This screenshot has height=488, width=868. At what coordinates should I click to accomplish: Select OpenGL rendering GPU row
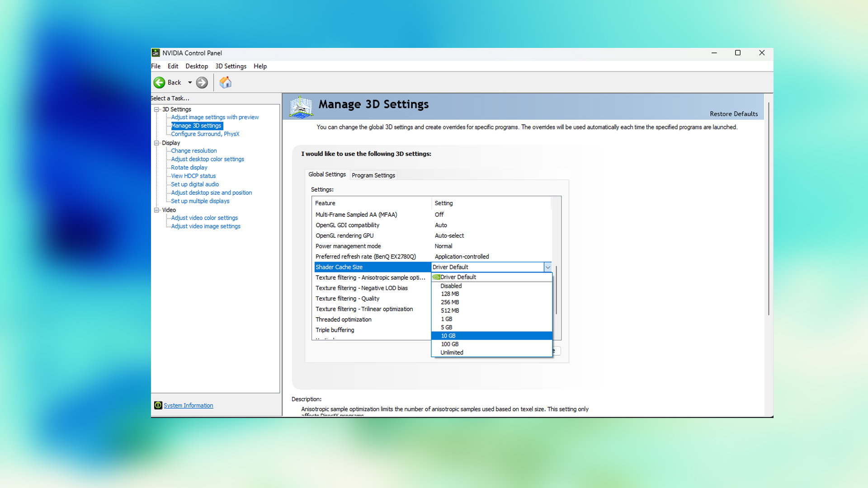433,235
